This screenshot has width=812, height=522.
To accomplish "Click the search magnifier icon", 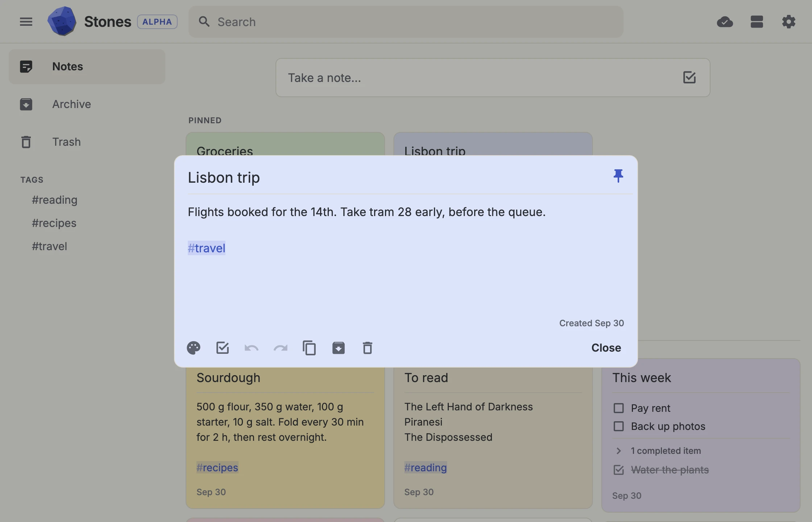I will [204, 22].
